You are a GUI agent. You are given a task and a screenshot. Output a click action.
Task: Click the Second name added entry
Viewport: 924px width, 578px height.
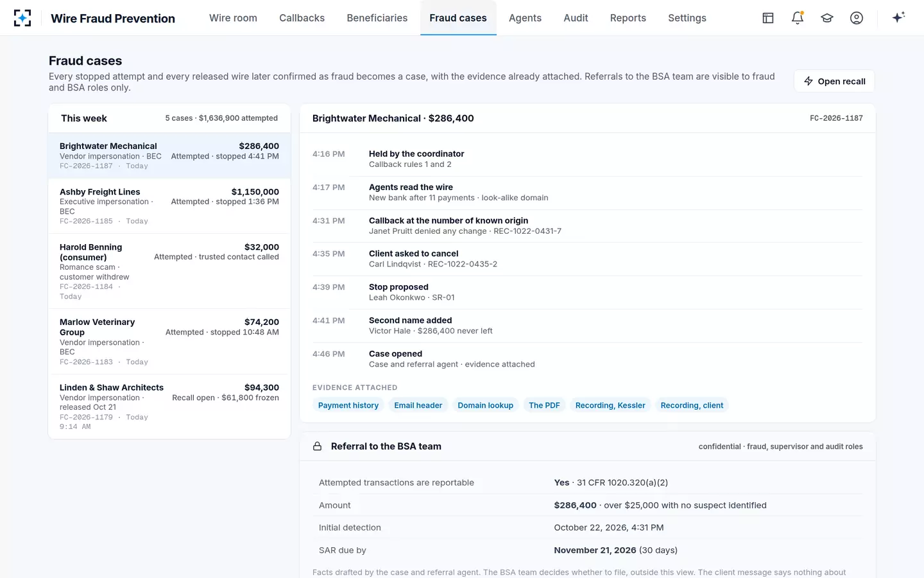tap(588, 326)
